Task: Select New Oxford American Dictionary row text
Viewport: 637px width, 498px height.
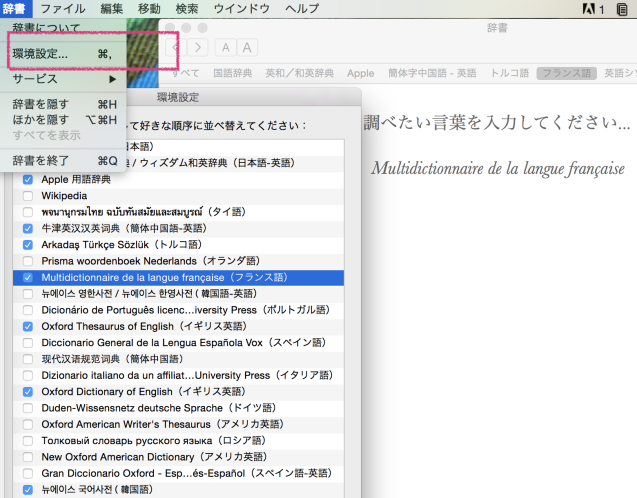Action: point(154,457)
